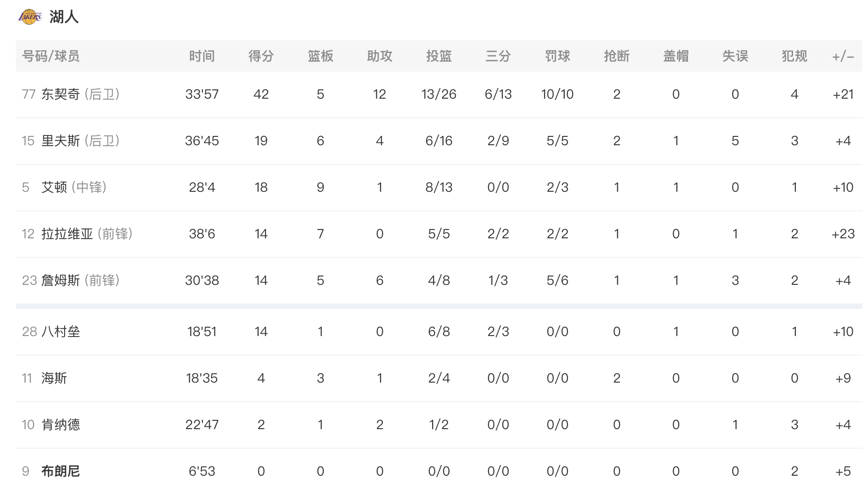Viewport: 868px width, 485px height.
Task: Select the 助攻 column header
Action: coord(380,56)
